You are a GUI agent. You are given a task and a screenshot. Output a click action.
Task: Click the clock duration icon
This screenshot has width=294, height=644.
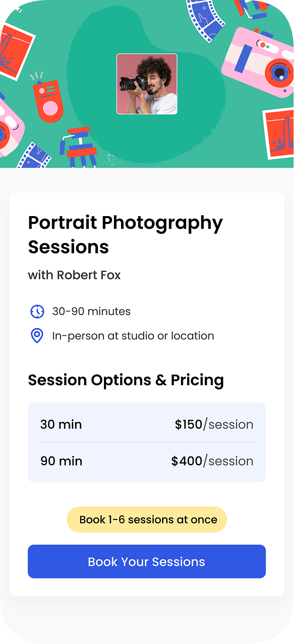click(x=37, y=312)
